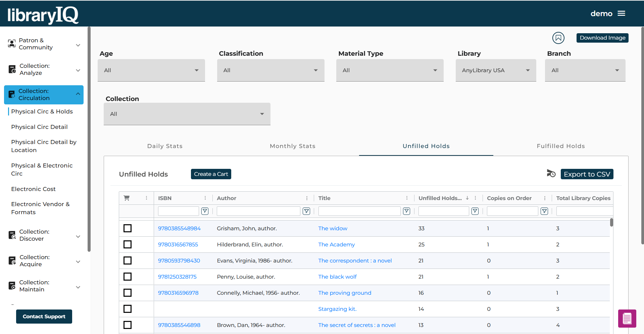
Task: Open the Unfilled Holds column options menu
Action: [x=475, y=198]
